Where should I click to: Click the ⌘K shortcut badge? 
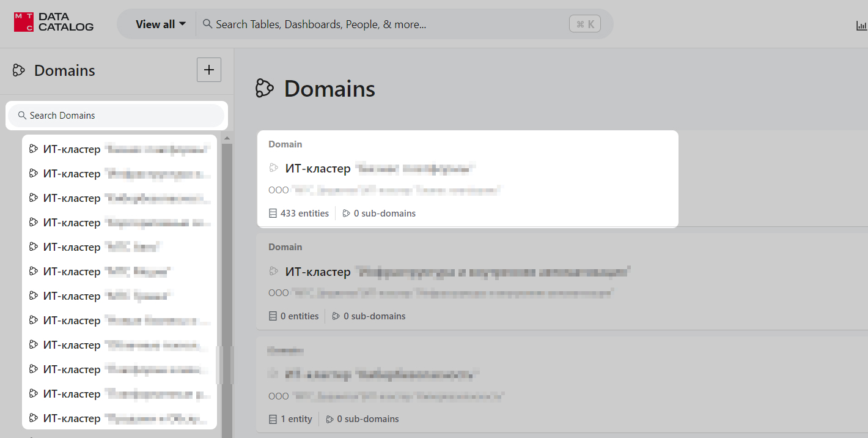pos(584,24)
